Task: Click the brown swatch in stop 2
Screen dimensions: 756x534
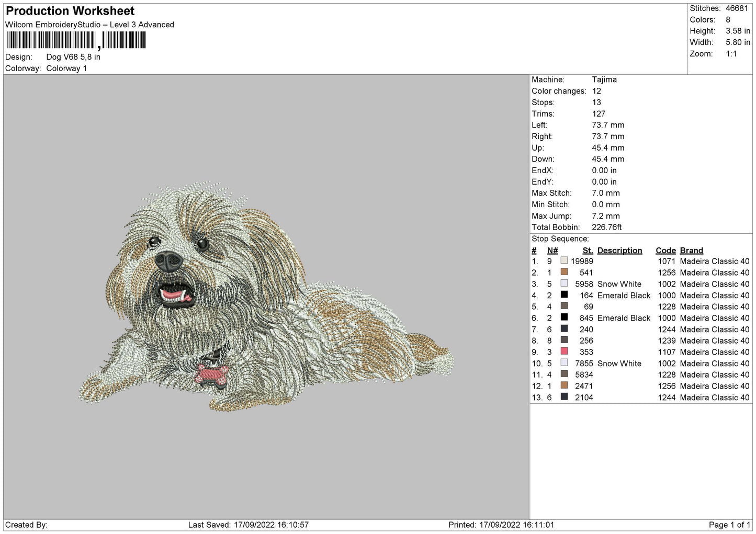Action: 564,272
